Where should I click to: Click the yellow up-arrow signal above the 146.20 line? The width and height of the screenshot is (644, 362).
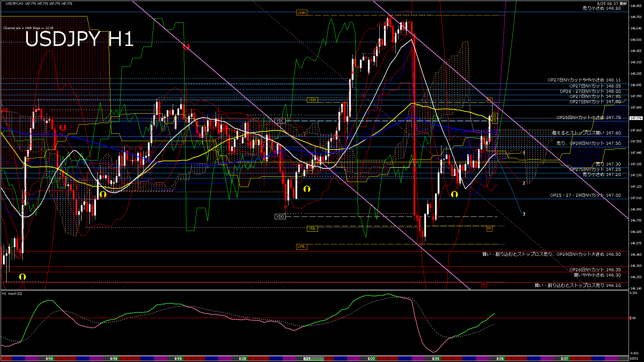click(22, 277)
